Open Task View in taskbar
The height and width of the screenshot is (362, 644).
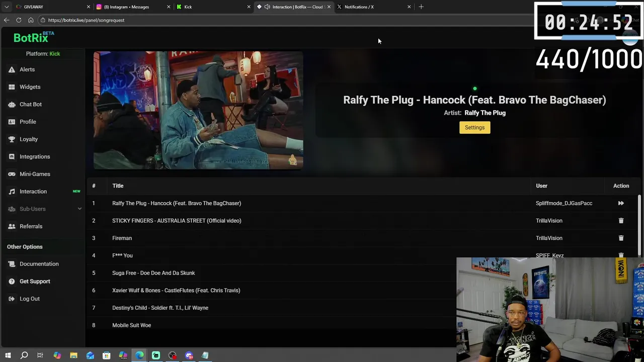[x=40, y=355]
